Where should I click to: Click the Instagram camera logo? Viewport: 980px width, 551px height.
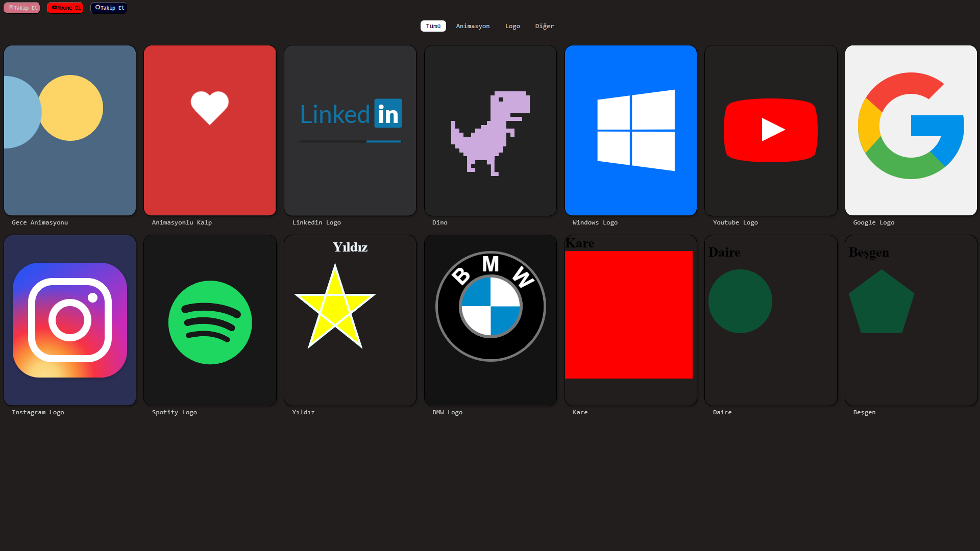tap(70, 320)
